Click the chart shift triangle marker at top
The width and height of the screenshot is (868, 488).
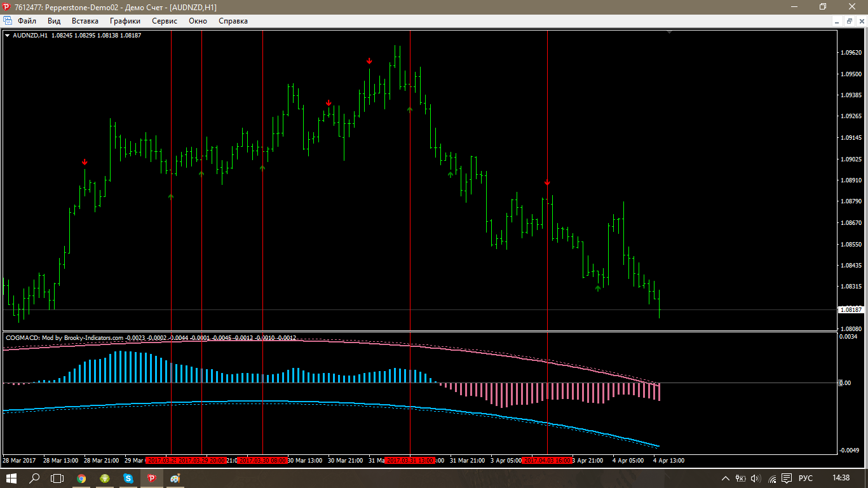(669, 31)
